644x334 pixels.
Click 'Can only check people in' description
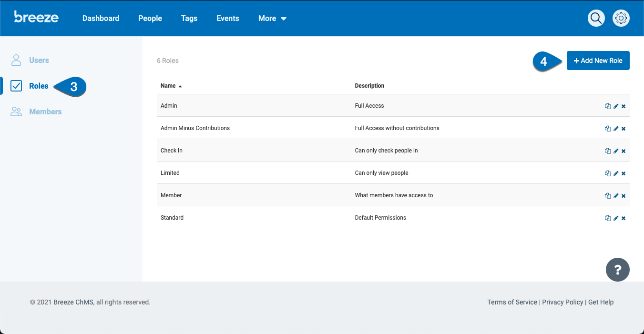pyautogui.click(x=386, y=151)
